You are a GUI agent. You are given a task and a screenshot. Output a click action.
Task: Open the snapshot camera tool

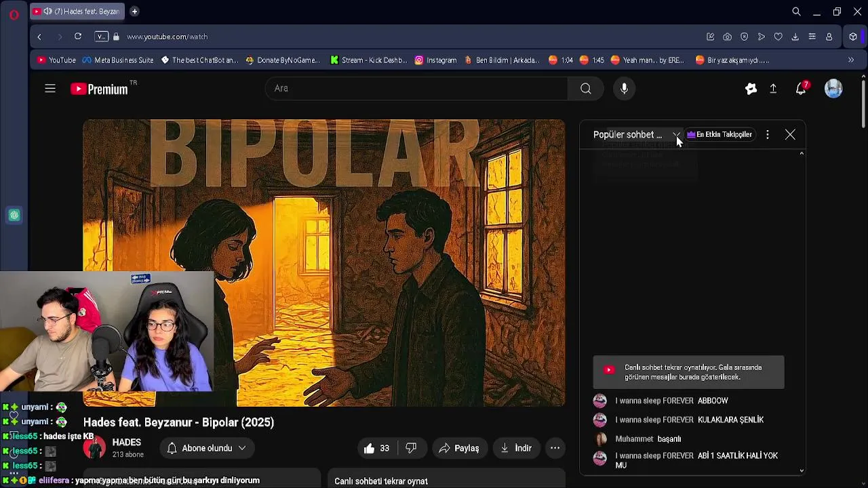point(727,37)
